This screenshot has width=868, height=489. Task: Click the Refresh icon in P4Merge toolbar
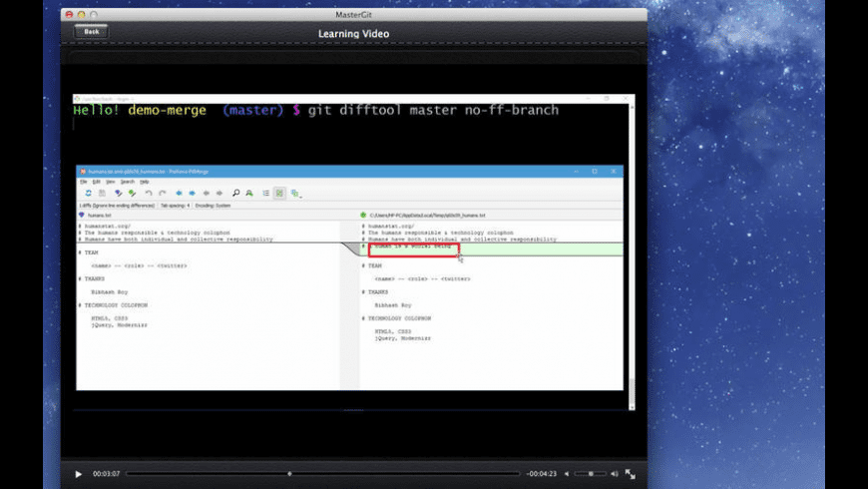[88, 193]
